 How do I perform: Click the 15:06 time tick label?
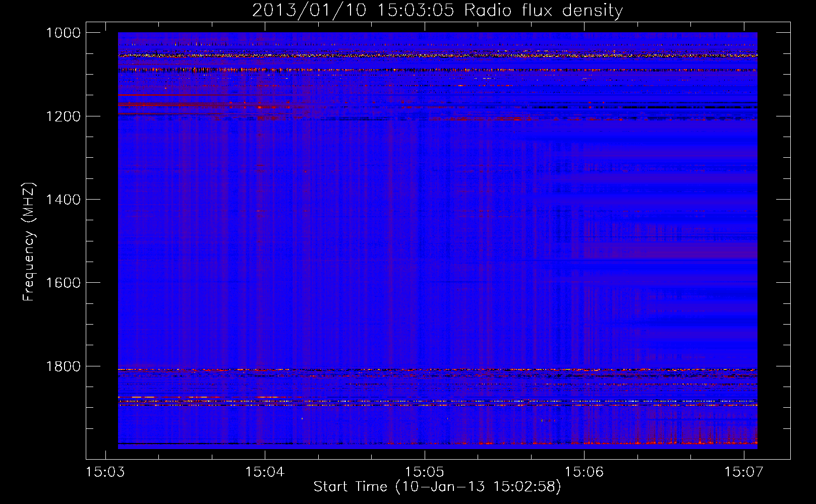tap(584, 472)
